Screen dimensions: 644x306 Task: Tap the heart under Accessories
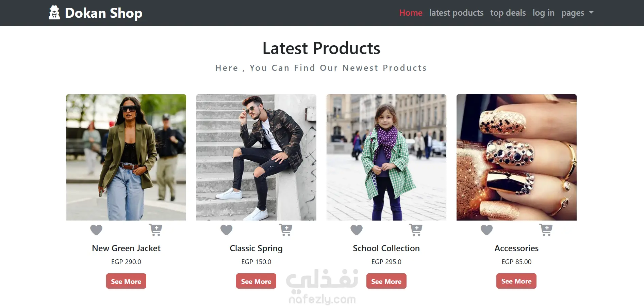[486, 230]
